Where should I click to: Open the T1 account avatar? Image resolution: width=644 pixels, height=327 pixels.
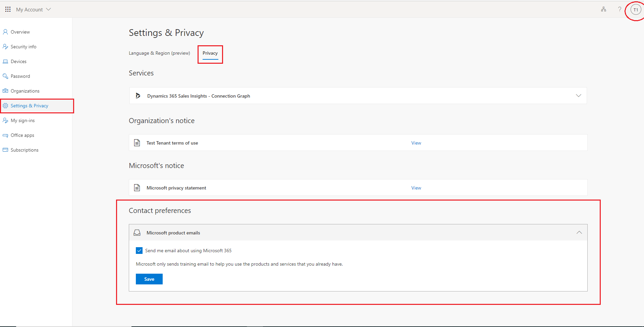tap(636, 10)
